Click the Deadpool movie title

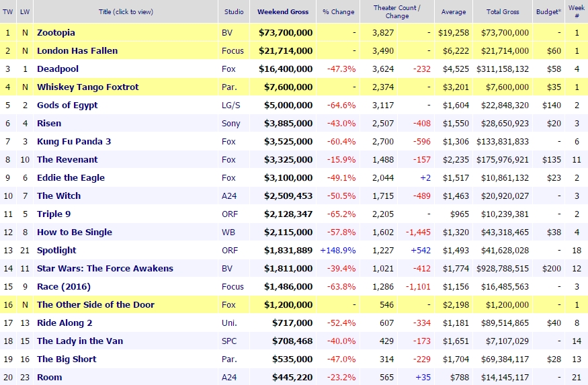(x=58, y=69)
